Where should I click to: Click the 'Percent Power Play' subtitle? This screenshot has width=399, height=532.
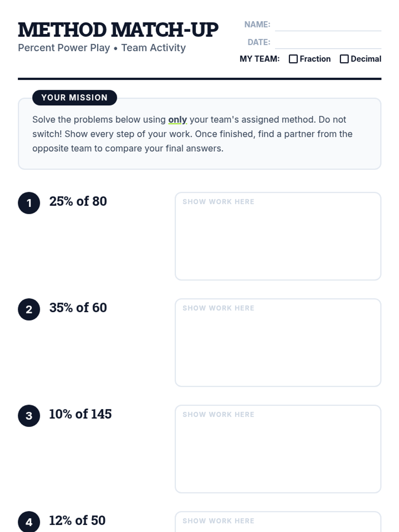[x=64, y=48]
